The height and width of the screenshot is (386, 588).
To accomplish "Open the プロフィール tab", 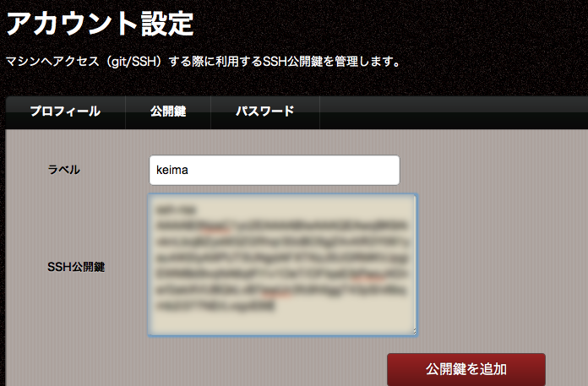I will click(65, 111).
